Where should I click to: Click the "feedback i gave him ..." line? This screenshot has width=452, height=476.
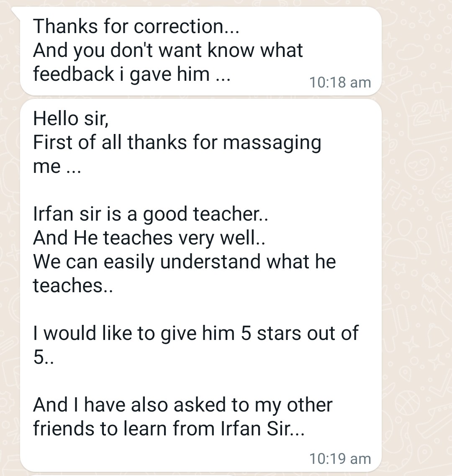click(x=132, y=75)
